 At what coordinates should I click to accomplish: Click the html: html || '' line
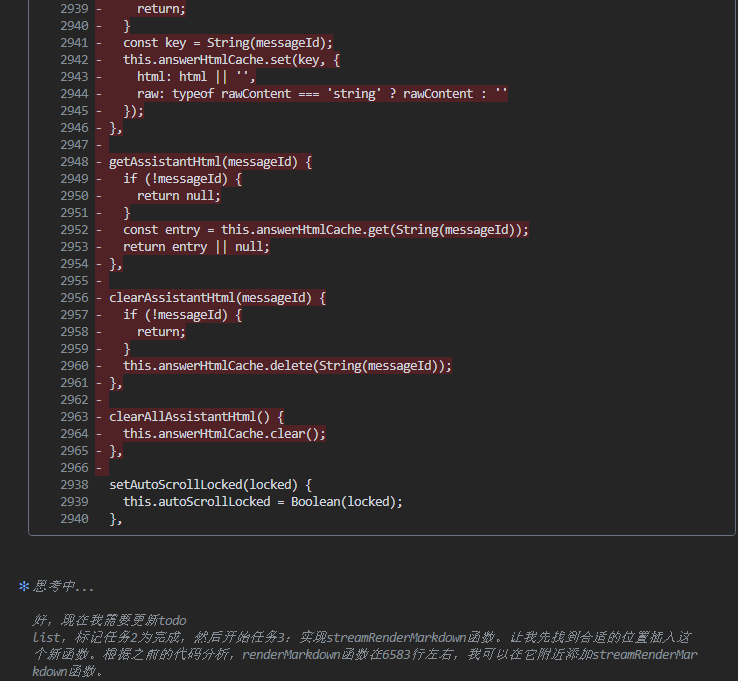(196, 76)
